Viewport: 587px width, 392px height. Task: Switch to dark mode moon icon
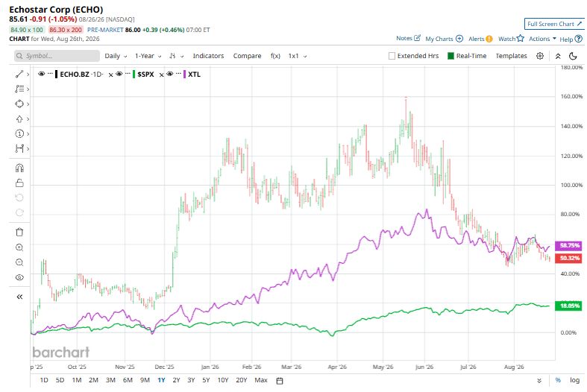[573, 56]
